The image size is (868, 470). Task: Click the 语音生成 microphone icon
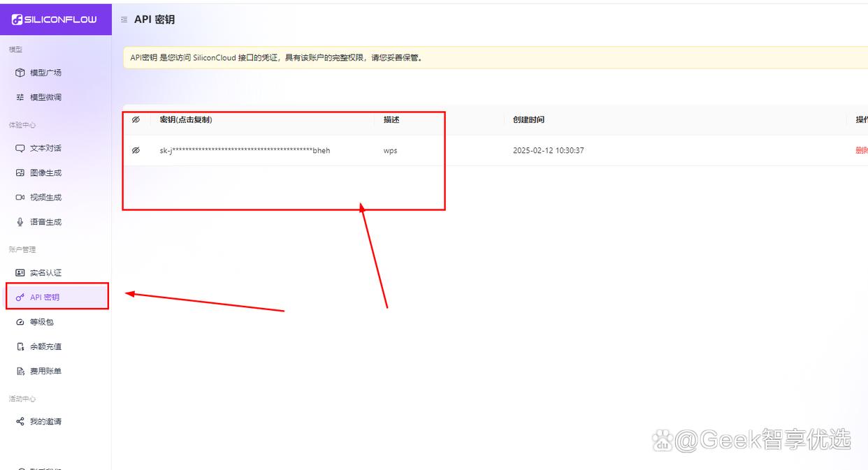point(20,222)
